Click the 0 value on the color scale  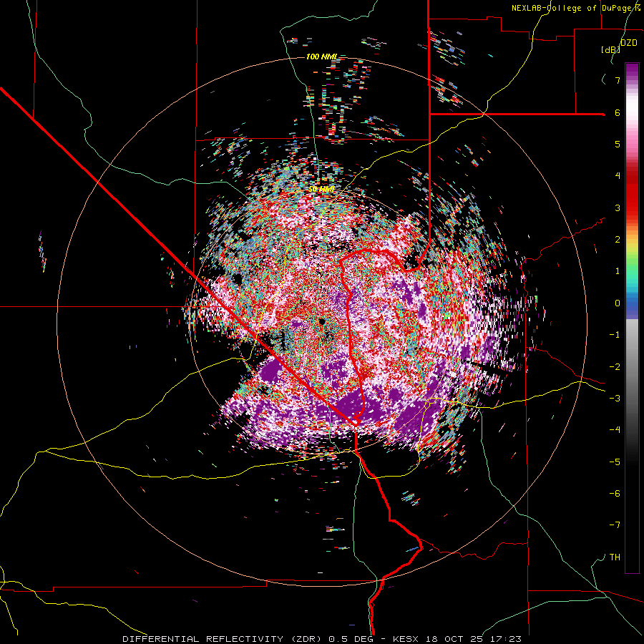(618, 303)
